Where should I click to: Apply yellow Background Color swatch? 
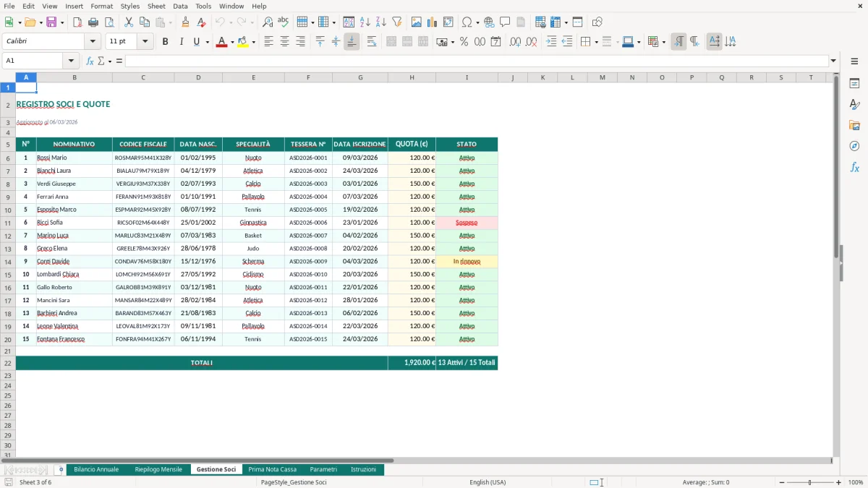(x=242, y=42)
